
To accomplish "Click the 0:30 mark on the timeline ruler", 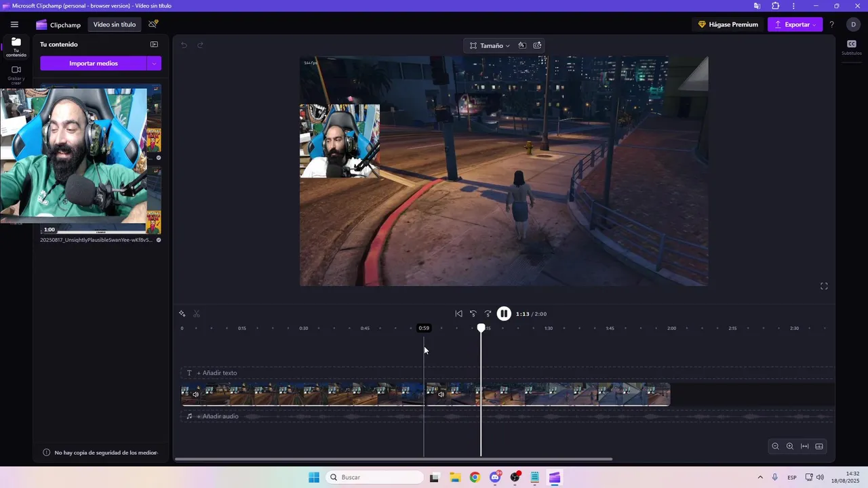I will pyautogui.click(x=303, y=328).
